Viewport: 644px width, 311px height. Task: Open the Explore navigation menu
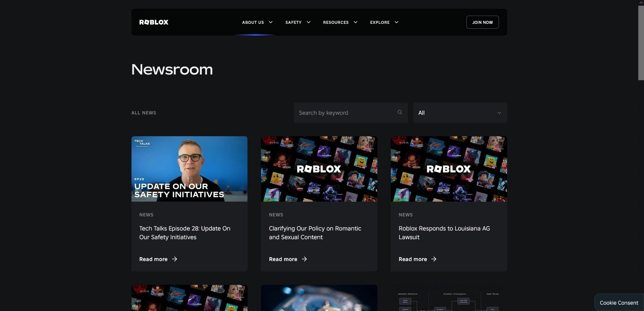(x=380, y=22)
